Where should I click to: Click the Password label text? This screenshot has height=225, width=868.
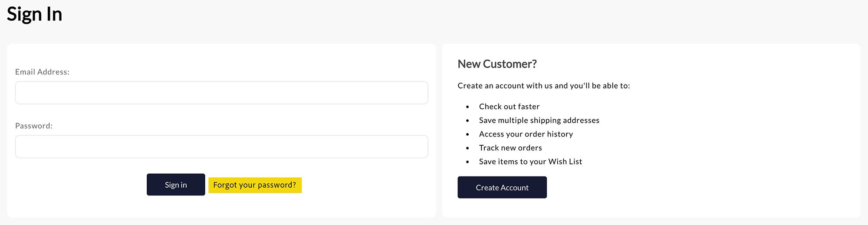pos(34,126)
